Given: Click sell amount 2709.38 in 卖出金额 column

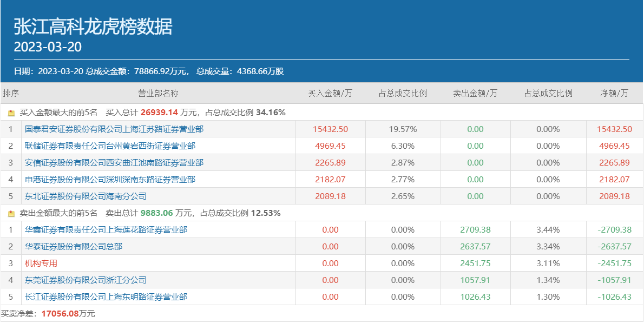Looking at the screenshot, I should (475, 230).
